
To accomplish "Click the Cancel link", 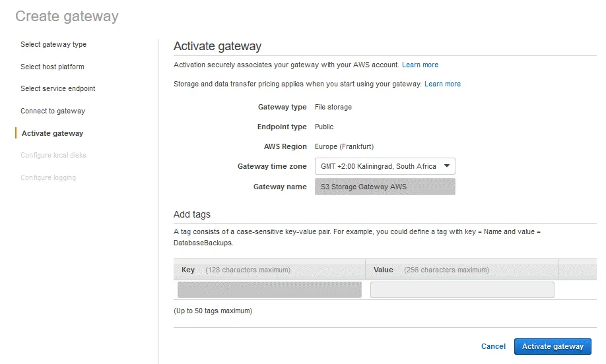I will (493, 346).
